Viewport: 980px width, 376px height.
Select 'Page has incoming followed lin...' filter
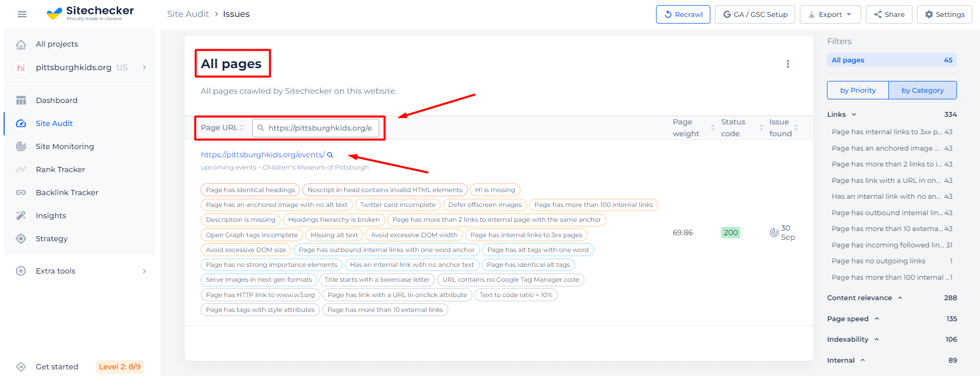coord(891,245)
